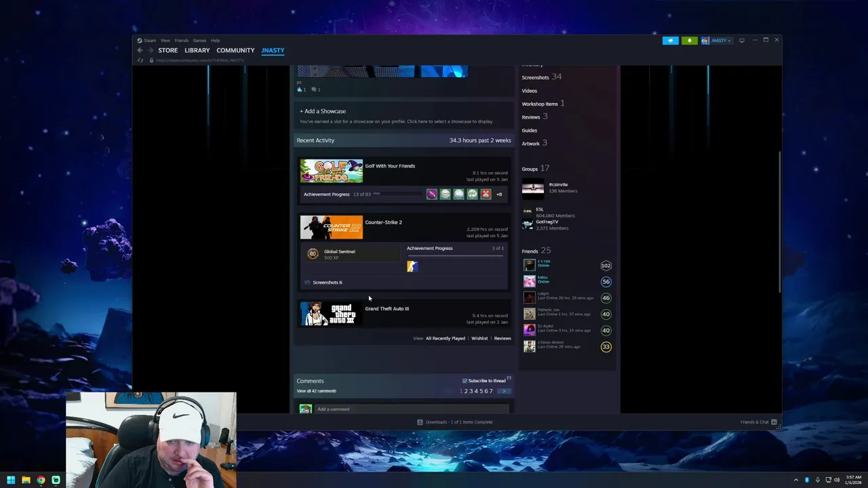Click the Steam forward navigation arrow
Viewport: 868px width, 488px height.
pos(150,50)
